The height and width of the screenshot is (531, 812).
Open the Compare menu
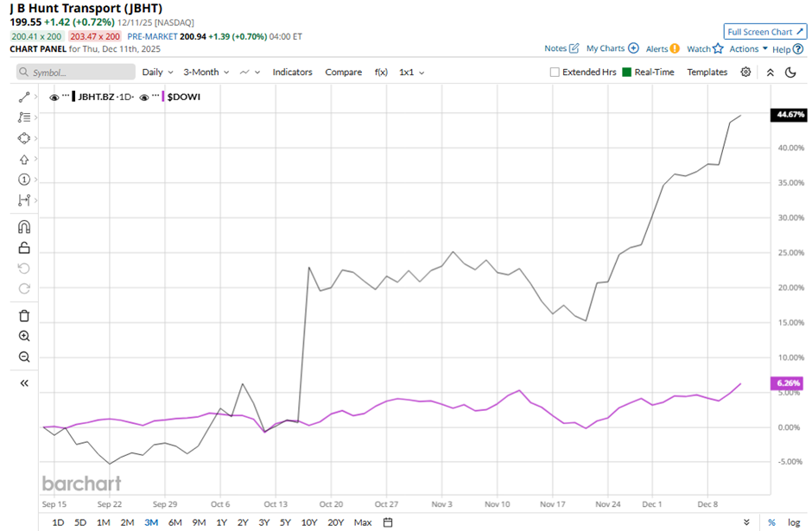point(343,72)
